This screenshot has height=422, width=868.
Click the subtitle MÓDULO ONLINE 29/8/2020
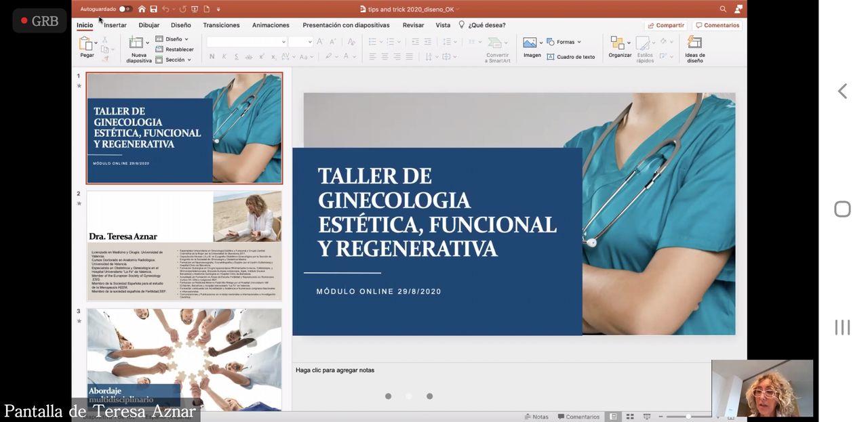pos(379,291)
